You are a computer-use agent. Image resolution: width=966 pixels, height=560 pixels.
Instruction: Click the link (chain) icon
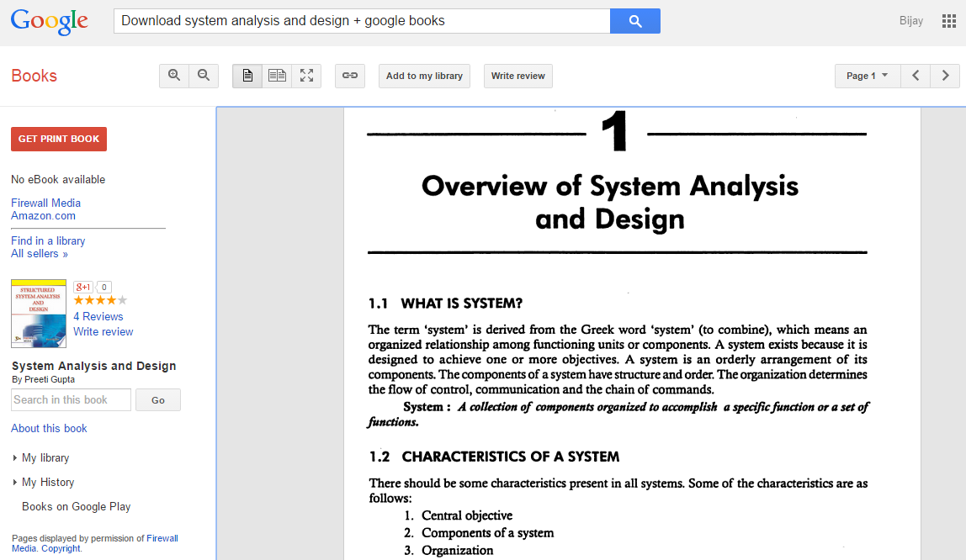(x=350, y=76)
